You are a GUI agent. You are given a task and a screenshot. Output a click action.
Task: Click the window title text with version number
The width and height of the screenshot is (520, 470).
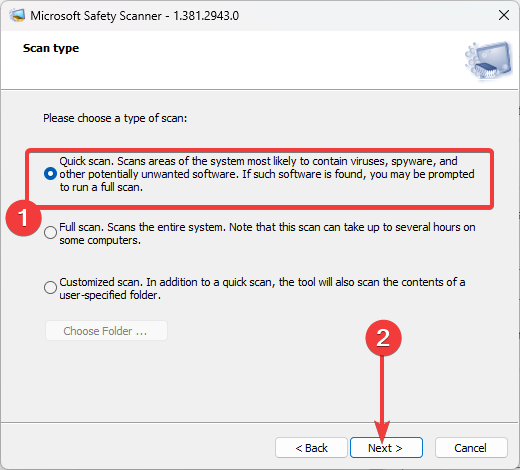click(135, 16)
